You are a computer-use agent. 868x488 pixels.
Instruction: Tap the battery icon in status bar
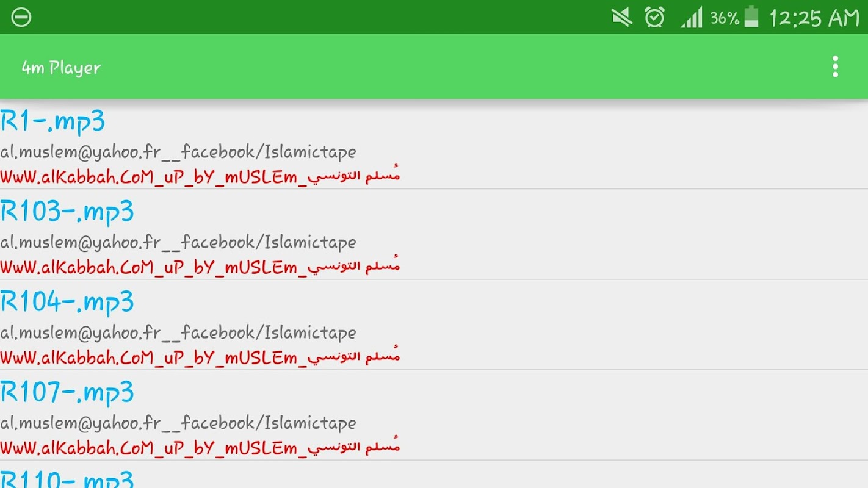(x=751, y=16)
